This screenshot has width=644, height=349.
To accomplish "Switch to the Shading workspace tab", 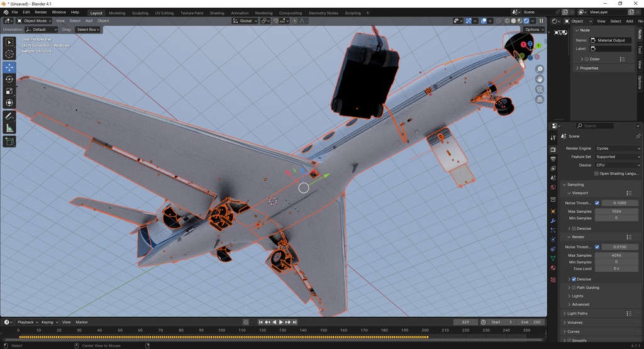I will point(216,13).
